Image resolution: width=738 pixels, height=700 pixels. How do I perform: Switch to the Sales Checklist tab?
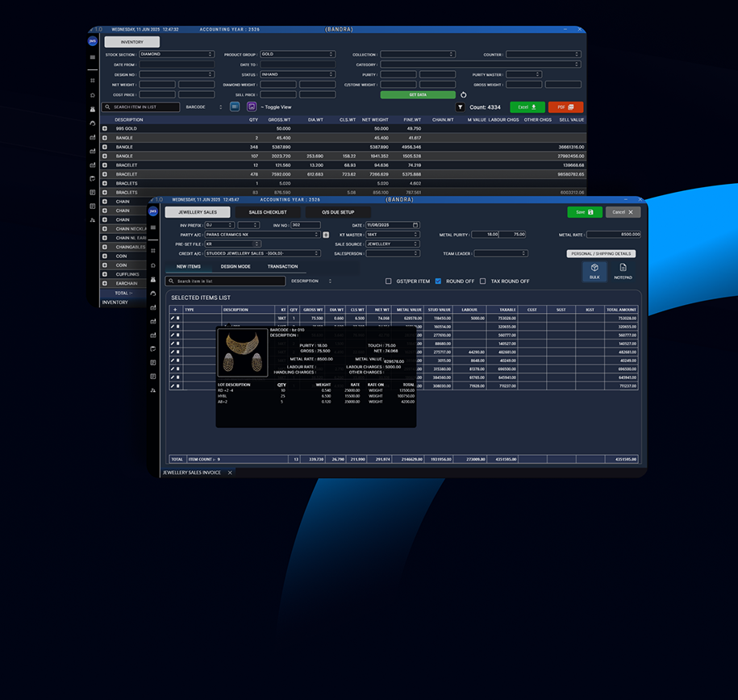coord(267,212)
